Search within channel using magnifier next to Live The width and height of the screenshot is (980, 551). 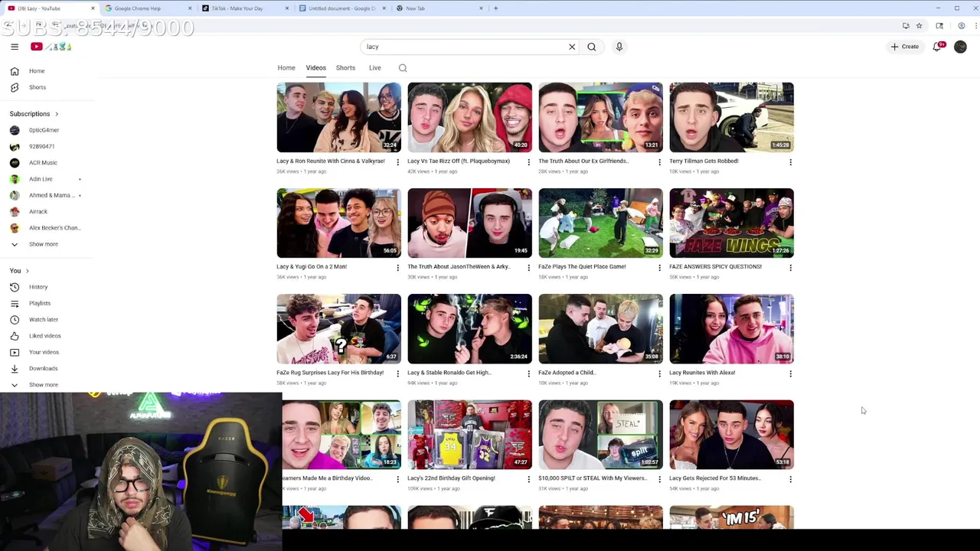403,68
